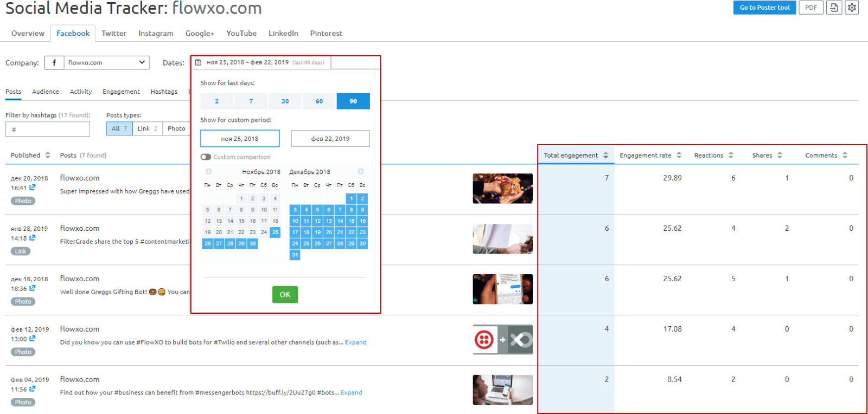This screenshot has width=868, height=414.
Task: Go to the next month in the calendar
Action: [361, 172]
